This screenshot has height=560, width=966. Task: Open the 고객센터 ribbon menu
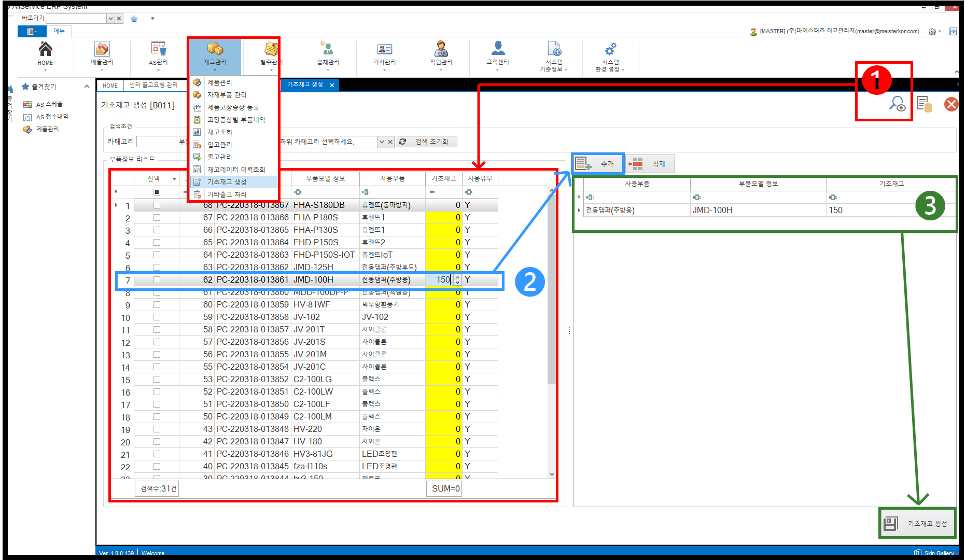pyautogui.click(x=497, y=55)
